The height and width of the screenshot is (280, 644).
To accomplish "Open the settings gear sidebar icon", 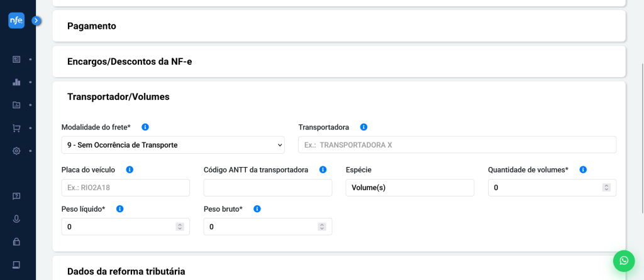I will (x=16, y=151).
